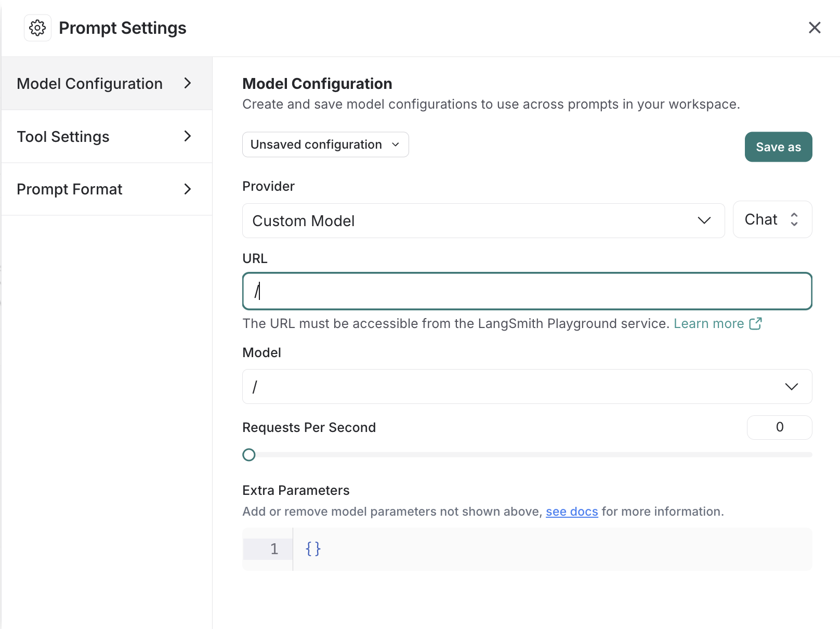Screen dimensions: 840x629
Task: Toggle the Chat model type selector
Action: click(x=772, y=219)
